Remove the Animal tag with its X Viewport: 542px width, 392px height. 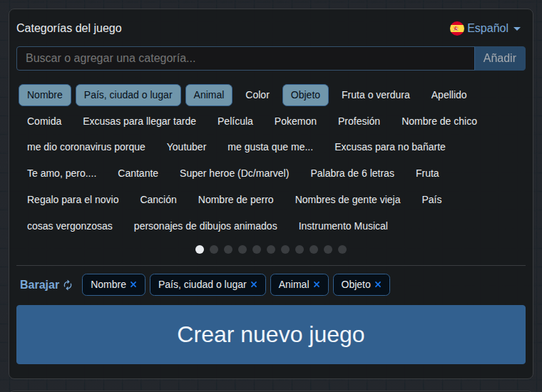coord(316,284)
